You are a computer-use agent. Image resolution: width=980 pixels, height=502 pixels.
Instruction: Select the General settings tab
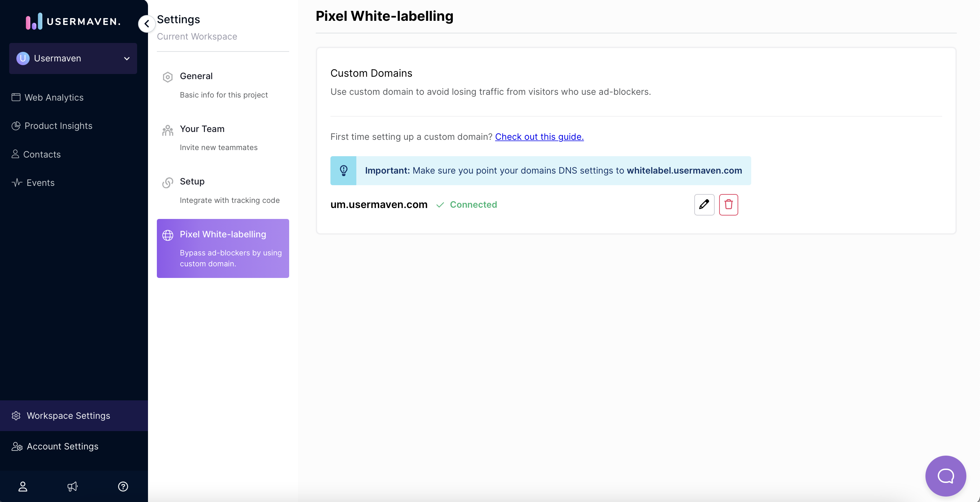[223, 86]
